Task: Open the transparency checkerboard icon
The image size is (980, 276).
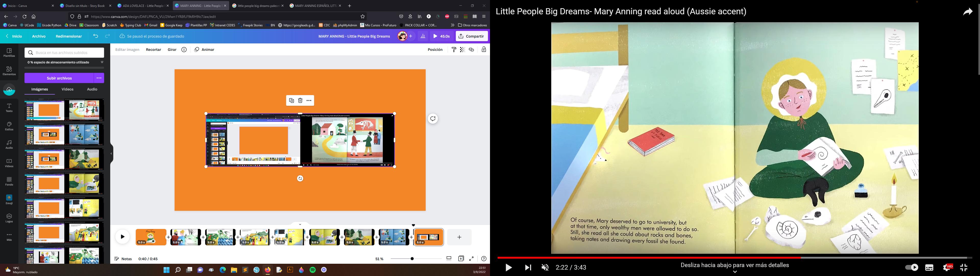Action: (463, 50)
